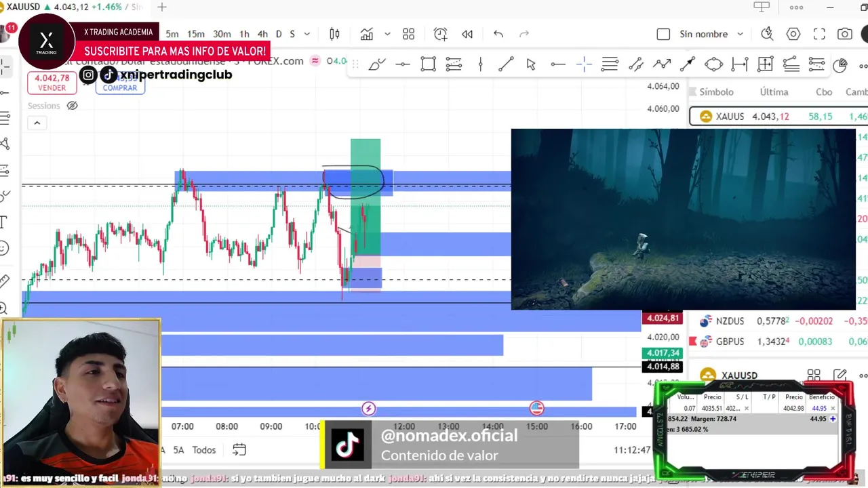Image resolution: width=868 pixels, height=488 pixels.
Task: Open the Sin nombre layout dropdown
Action: pos(711,34)
